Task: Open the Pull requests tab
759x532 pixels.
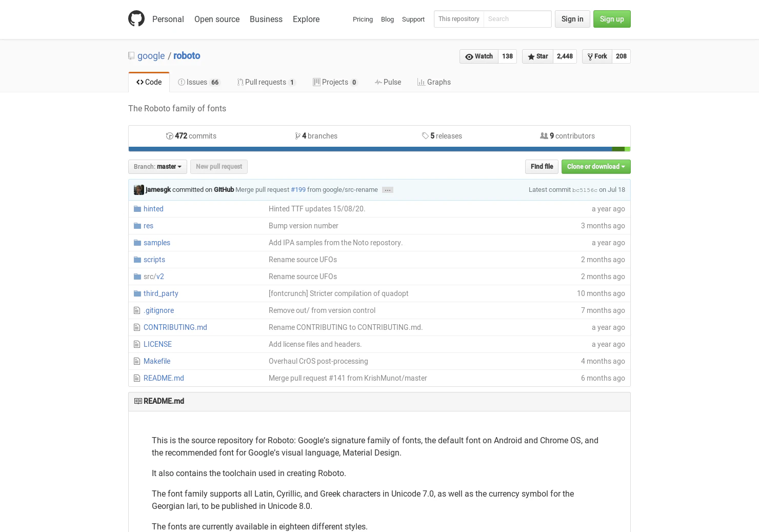Action: (266, 82)
